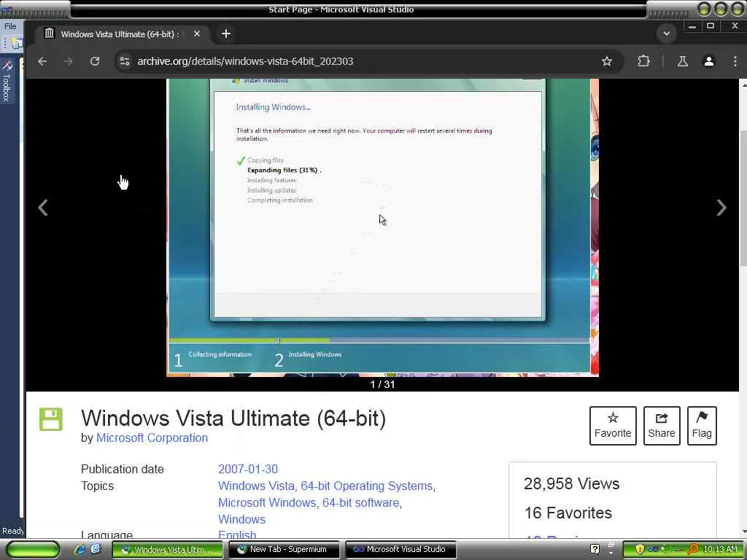This screenshot has width=747, height=560.
Task: Switch to New Tab - Supermium taskbar button
Action: click(x=284, y=550)
